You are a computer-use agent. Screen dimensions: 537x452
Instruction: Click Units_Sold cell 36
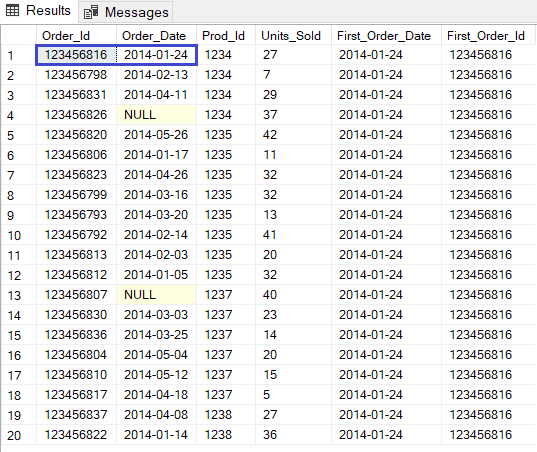point(294,435)
